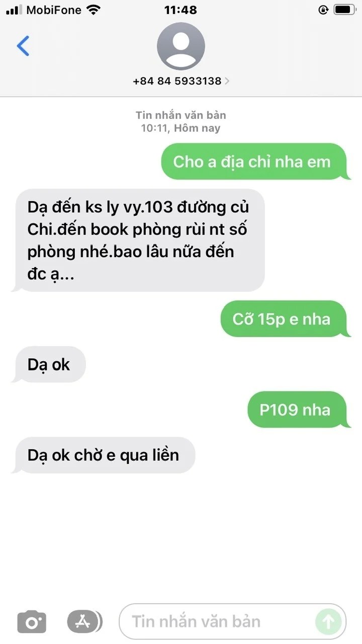Focus the "Tin nhắn văn bản" input field
Image resolution: width=362 pixels, height=644 pixels.
point(233,622)
